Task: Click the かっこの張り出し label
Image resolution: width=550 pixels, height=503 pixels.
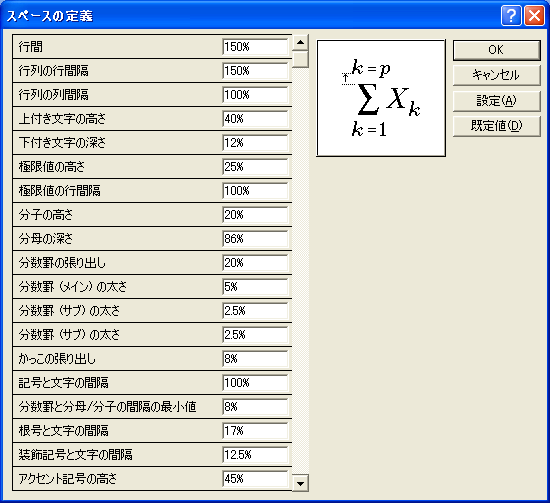Action: click(x=57, y=359)
